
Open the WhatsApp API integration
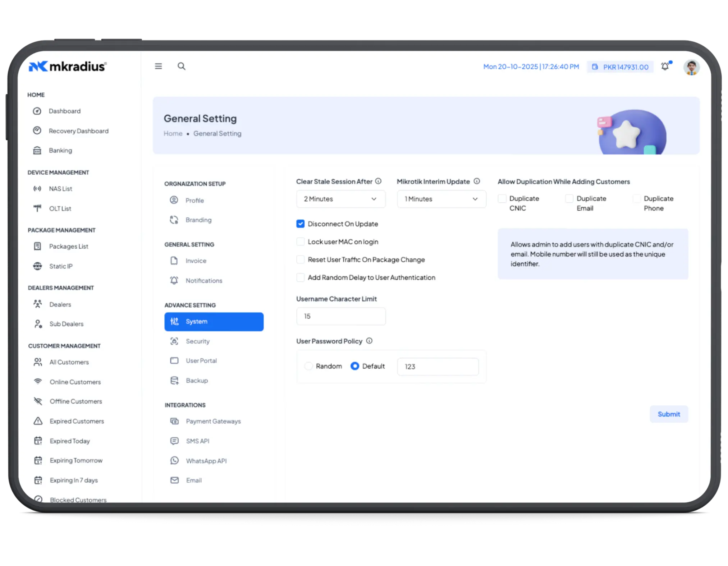[x=206, y=460]
